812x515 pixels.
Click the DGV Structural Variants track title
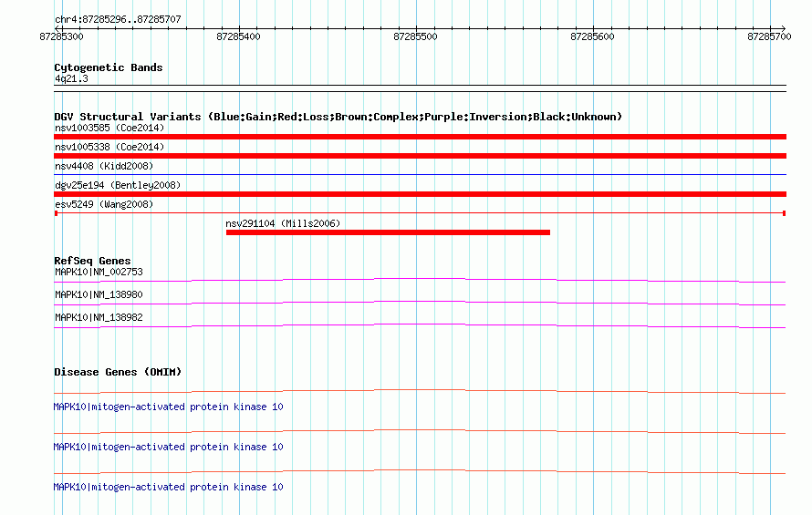(x=338, y=117)
